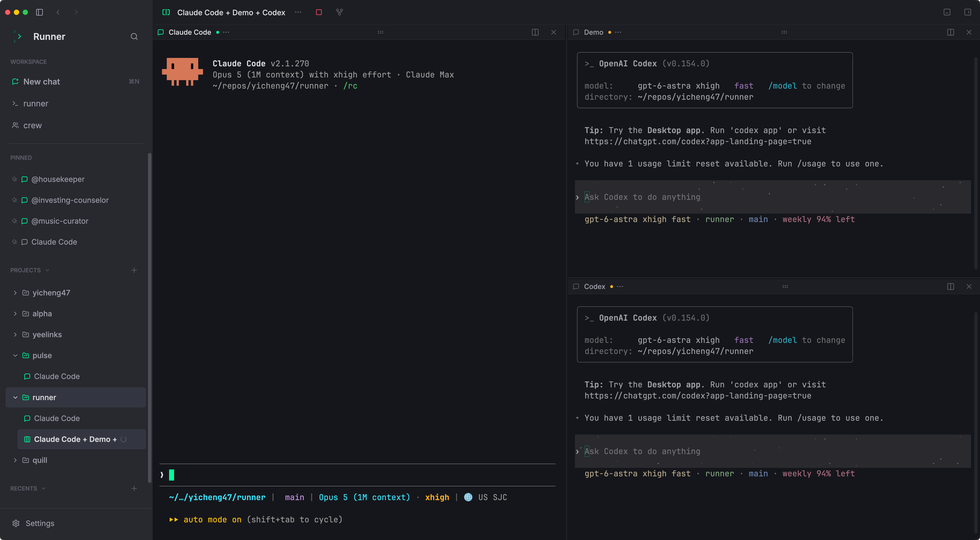
Task: Click the split-layout icon beside the title
Action: (166, 12)
